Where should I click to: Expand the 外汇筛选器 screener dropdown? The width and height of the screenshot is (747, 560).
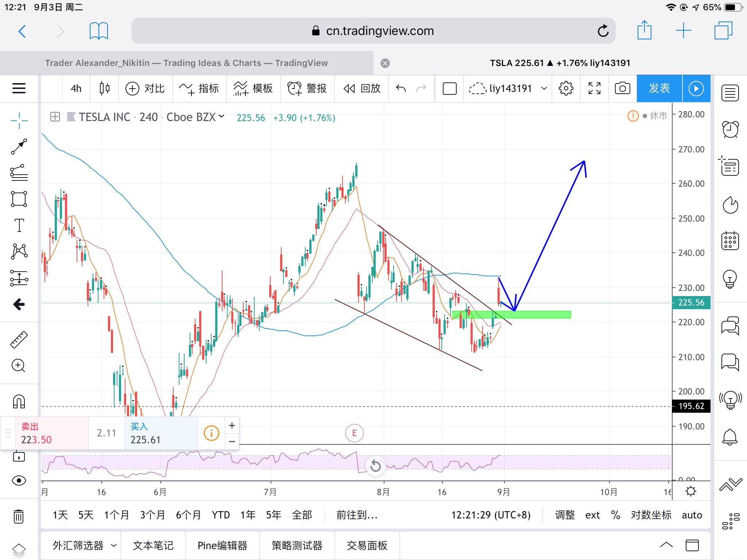click(114, 545)
